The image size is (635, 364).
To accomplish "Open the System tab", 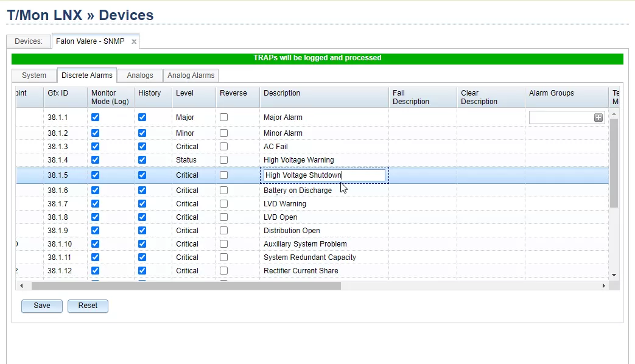I will pos(34,75).
